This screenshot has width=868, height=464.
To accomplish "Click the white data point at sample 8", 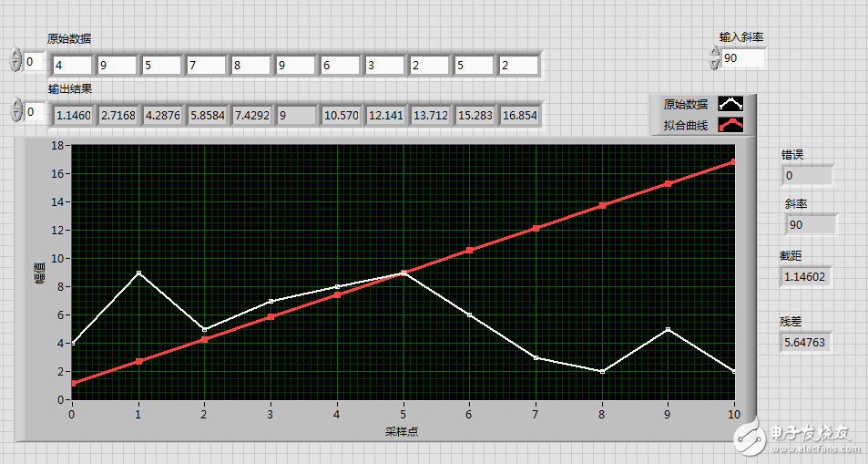I will coord(602,371).
